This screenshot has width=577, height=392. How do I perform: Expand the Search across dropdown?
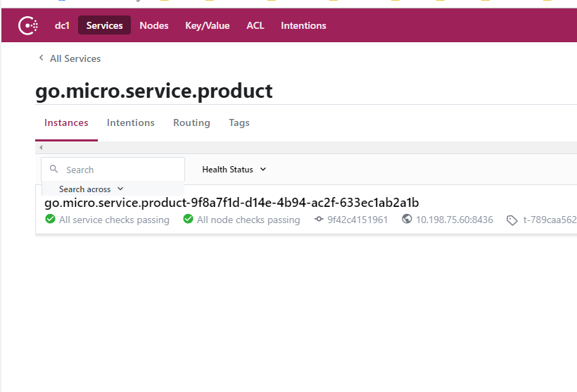(91, 189)
